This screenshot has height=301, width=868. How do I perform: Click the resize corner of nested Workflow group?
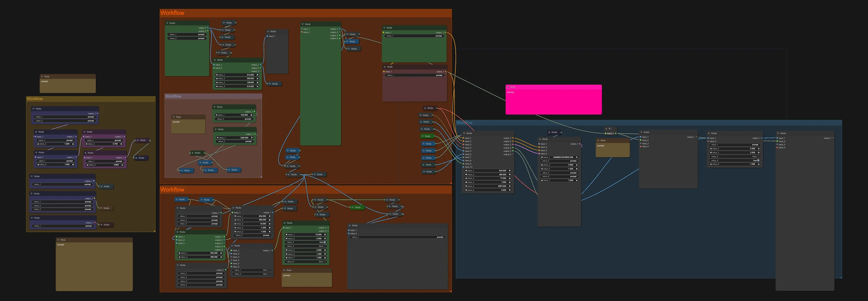tap(260, 176)
